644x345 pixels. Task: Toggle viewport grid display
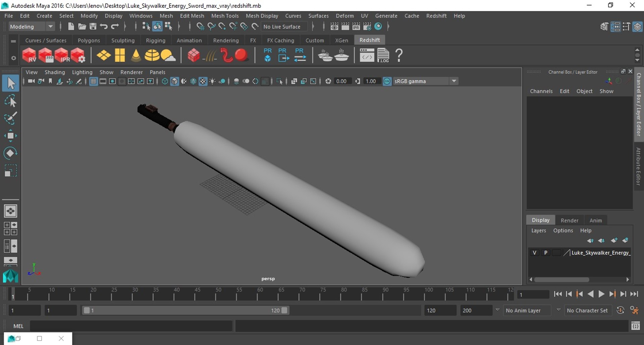coord(94,81)
